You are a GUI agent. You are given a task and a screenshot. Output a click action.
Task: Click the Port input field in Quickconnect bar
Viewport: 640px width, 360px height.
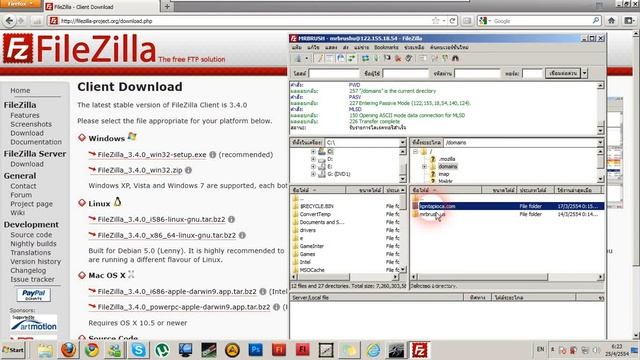532,73
